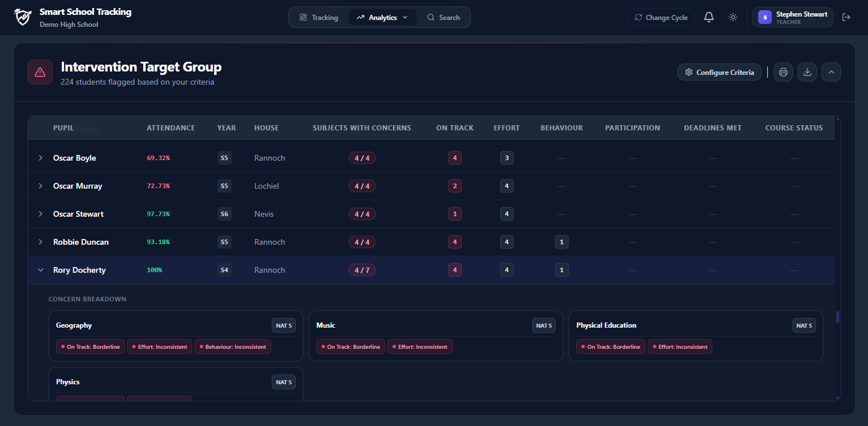The width and height of the screenshot is (868, 426).
Task: Open the Geography concern card
Action: (x=176, y=336)
